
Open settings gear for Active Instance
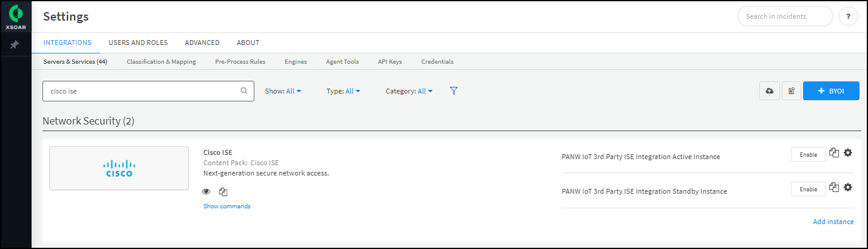(848, 152)
